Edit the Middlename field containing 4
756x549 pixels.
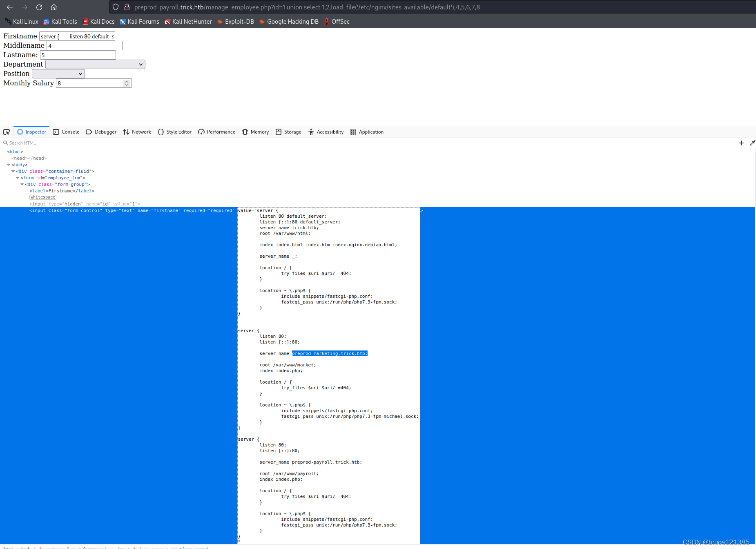(x=85, y=46)
